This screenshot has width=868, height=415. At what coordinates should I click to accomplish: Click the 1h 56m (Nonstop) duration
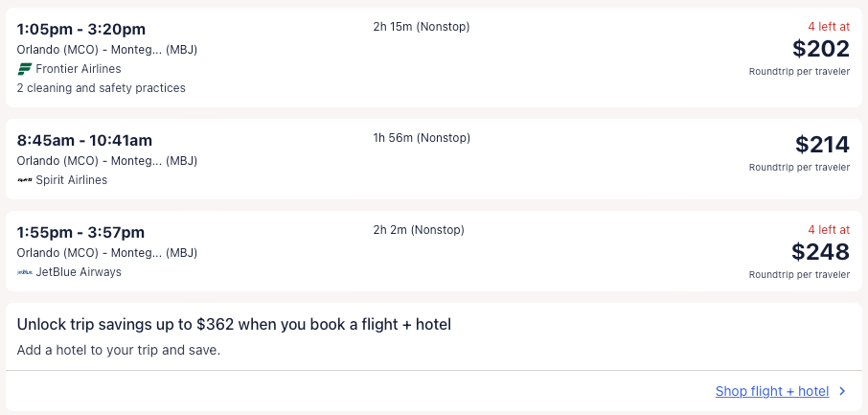(x=422, y=138)
